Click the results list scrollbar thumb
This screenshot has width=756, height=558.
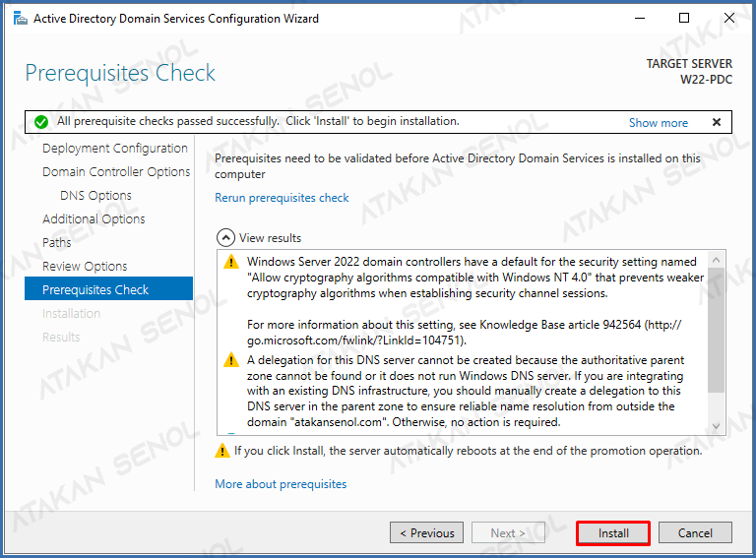click(x=716, y=331)
